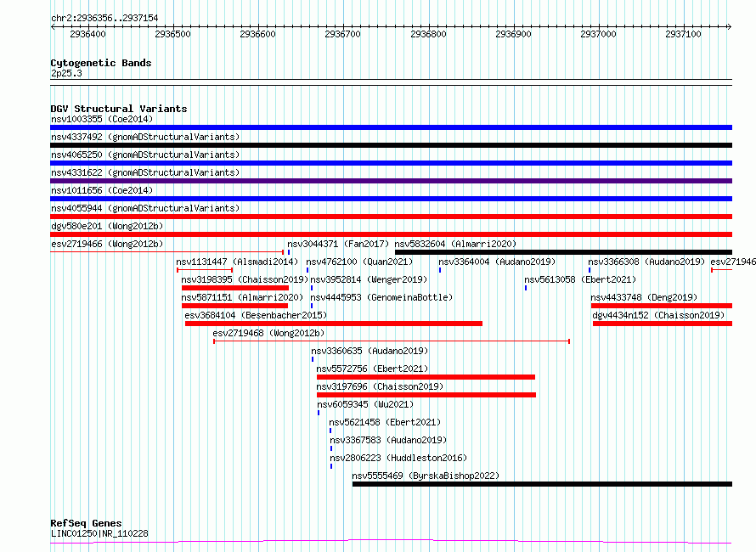Select the long red esv3684104 bar

coord(334,324)
